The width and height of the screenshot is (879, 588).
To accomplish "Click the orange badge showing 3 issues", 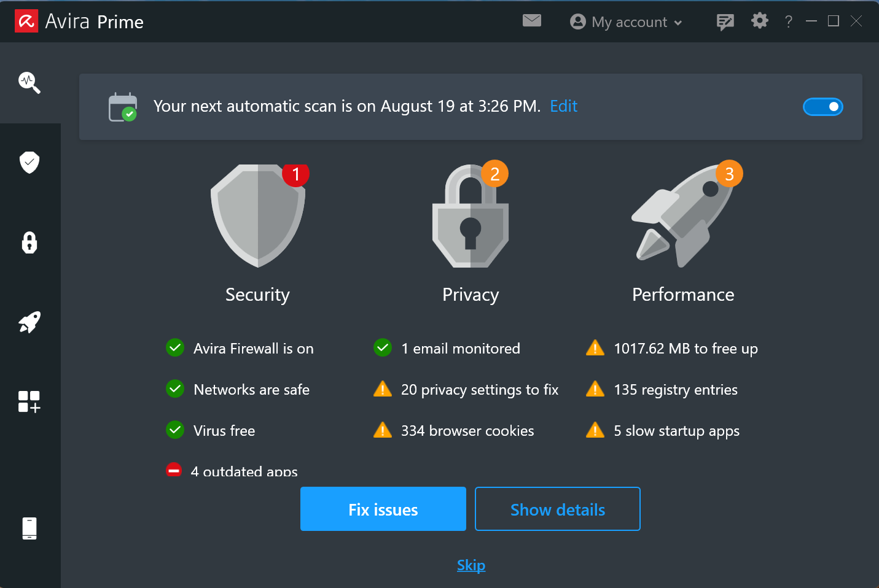I will pyautogui.click(x=730, y=174).
